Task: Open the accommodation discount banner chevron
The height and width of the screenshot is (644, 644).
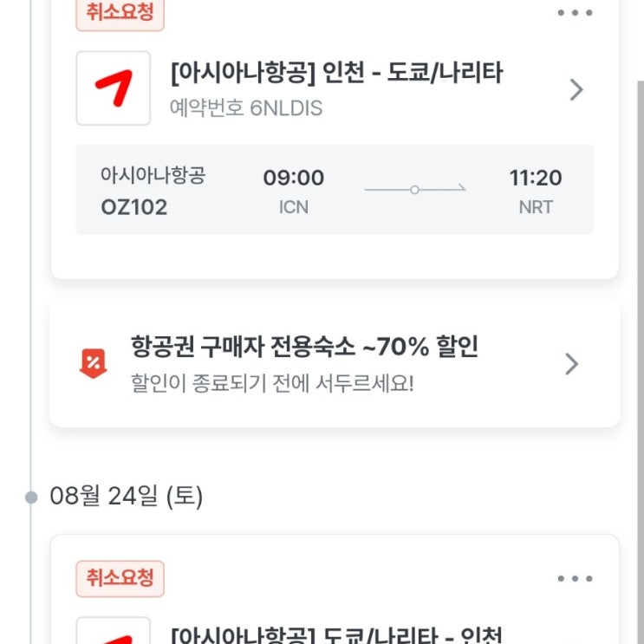Action: click(571, 364)
